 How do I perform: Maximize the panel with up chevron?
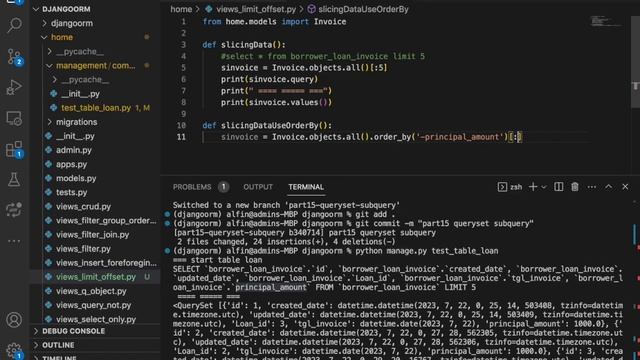tap(609, 187)
